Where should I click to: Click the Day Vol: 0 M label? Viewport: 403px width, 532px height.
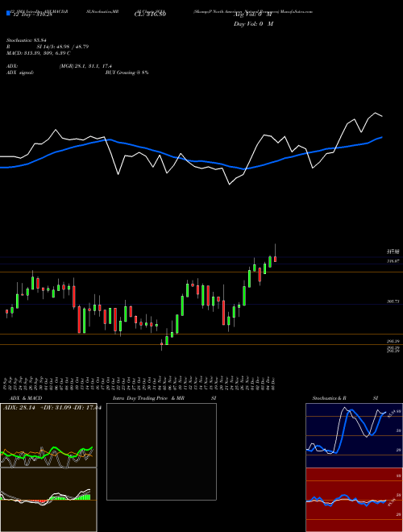point(253,24)
